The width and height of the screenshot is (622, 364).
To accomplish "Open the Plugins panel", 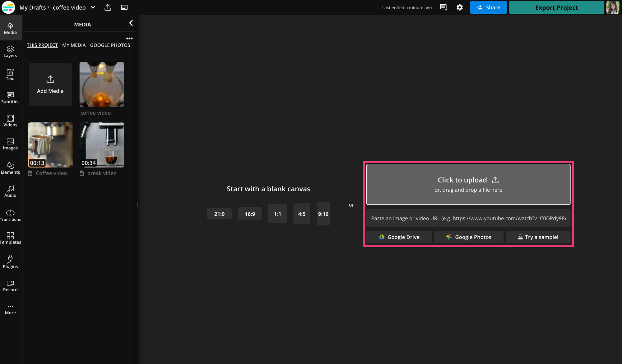I will (x=10, y=262).
